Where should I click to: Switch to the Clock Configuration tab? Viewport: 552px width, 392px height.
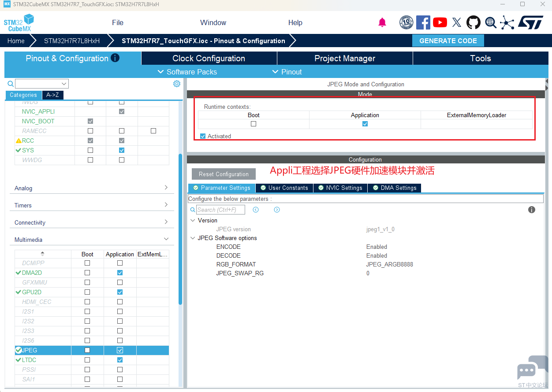point(209,58)
